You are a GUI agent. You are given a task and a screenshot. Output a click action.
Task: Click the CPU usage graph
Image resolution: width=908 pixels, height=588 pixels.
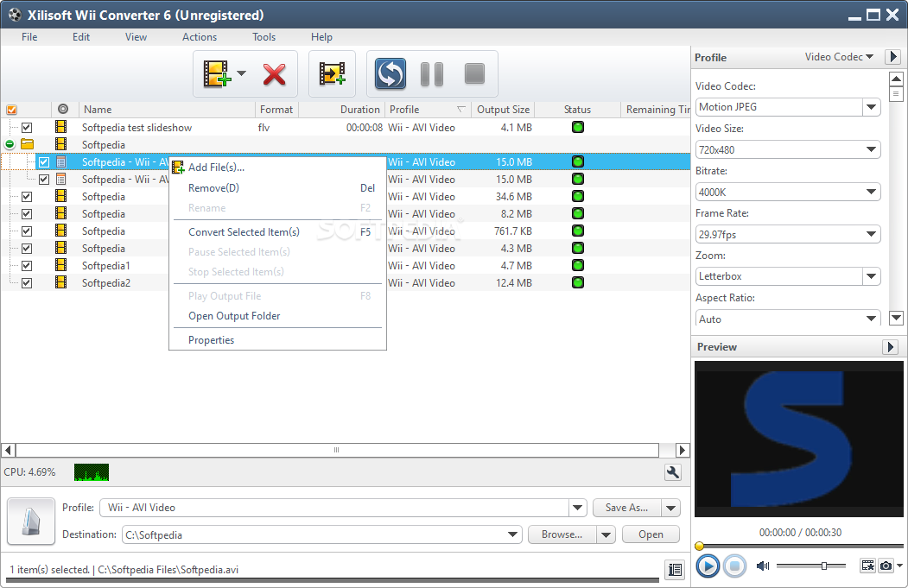[x=92, y=472]
